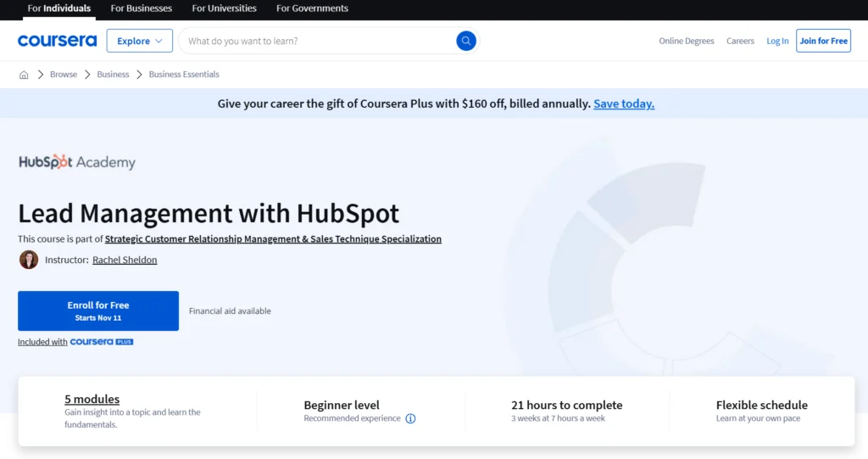Click 'Financial aid available' text
The height and width of the screenshot is (459, 868).
click(230, 311)
